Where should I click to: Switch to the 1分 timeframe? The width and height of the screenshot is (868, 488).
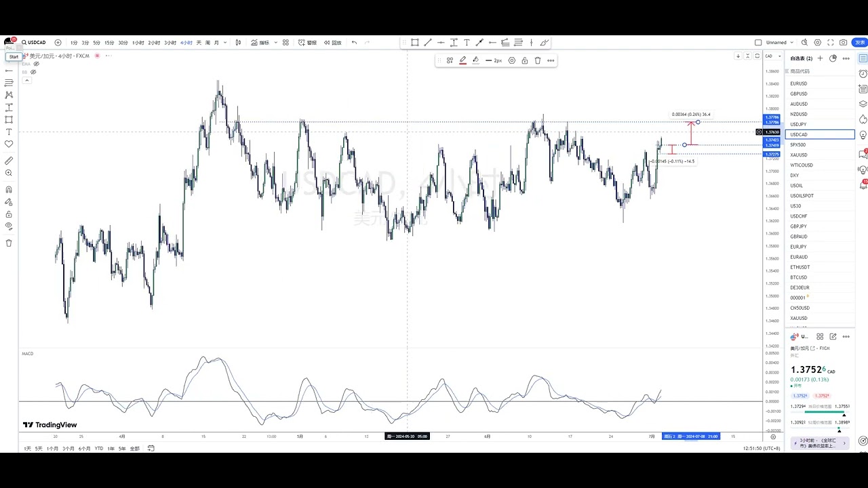point(74,43)
